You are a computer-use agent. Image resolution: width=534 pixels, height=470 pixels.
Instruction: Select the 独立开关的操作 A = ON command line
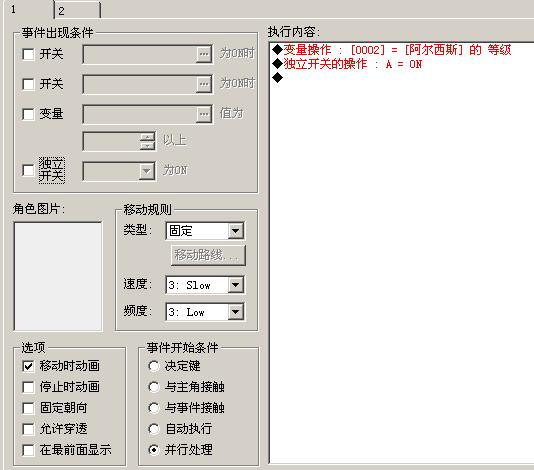(x=347, y=64)
